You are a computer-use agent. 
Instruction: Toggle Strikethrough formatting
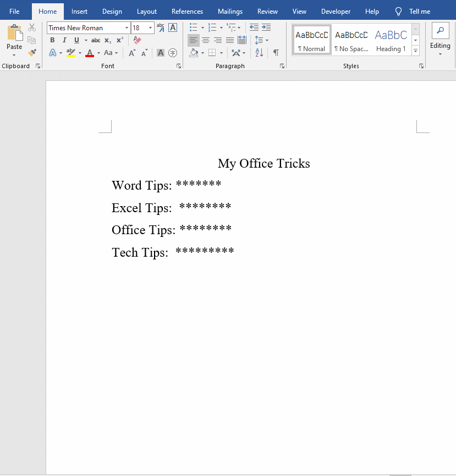tap(96, 40)
